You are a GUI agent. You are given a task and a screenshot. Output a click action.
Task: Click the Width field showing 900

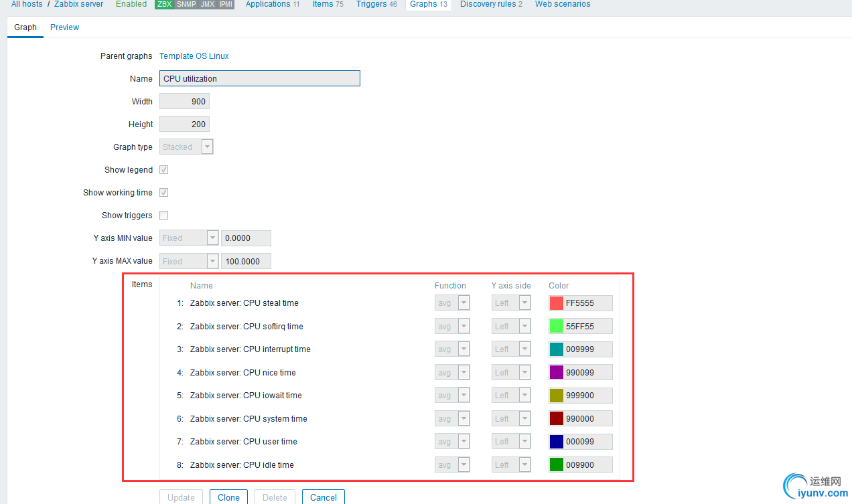click(x=184, y=102)
